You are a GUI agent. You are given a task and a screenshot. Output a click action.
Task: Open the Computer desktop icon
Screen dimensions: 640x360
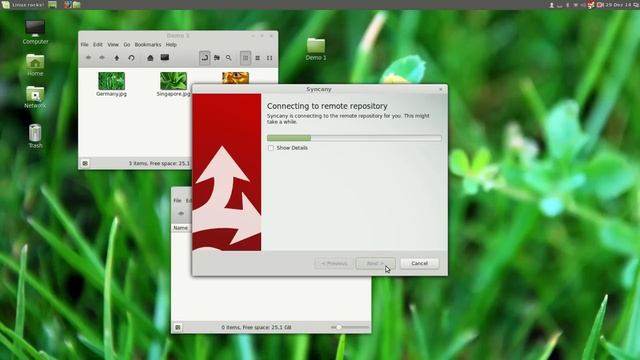tap(35, 32)
